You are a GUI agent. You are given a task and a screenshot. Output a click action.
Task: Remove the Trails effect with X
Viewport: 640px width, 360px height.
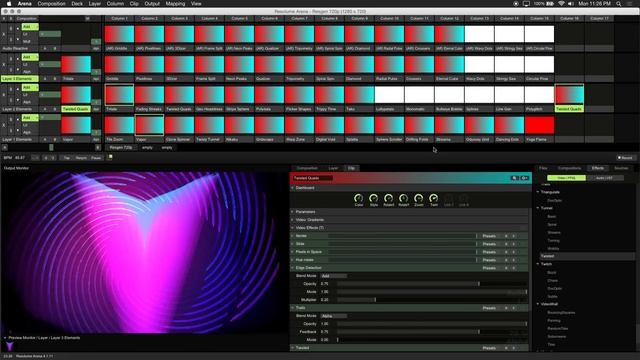click(514, 308)
